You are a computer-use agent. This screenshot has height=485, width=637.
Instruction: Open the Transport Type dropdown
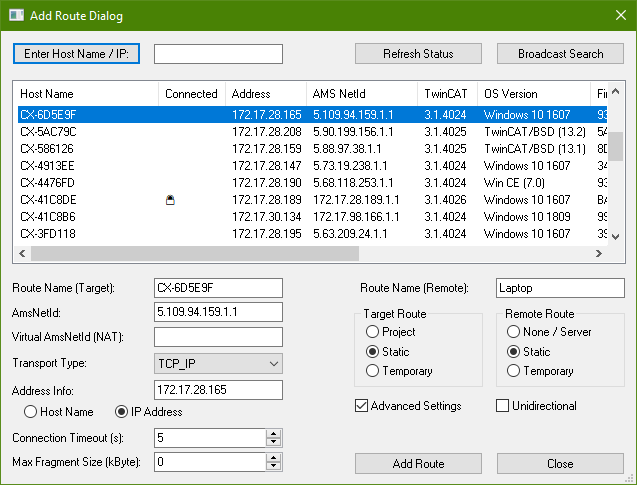(218, 364)
